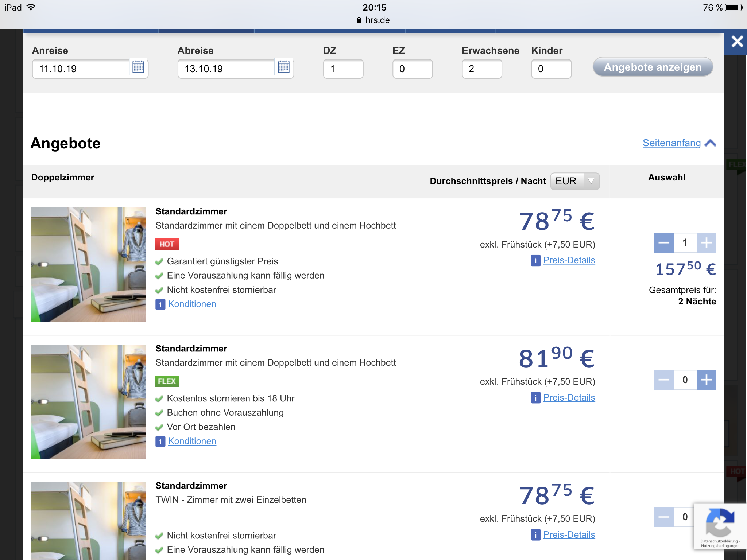This screenshot has height=560, width=747.
Task: Decrease the FLEX room count with minus
Action: [x=663, y=380]
